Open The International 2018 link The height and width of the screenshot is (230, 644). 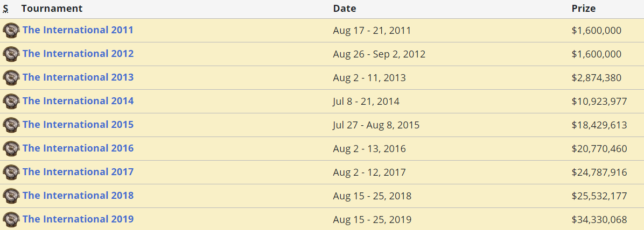coord(78,195)
